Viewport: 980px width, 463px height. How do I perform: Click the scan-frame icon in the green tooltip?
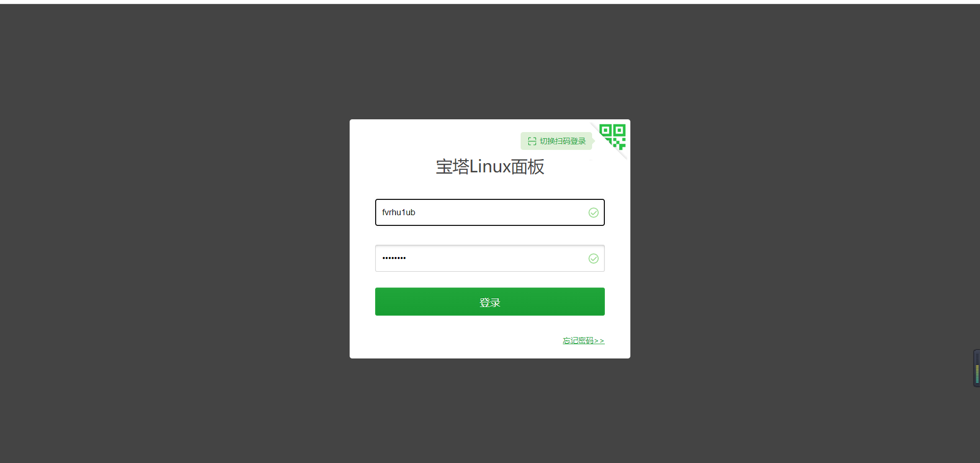(532, 141)
